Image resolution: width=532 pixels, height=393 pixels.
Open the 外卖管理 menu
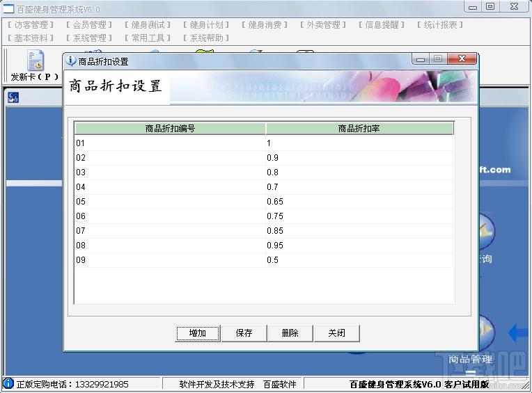click(x=323, y=25)
